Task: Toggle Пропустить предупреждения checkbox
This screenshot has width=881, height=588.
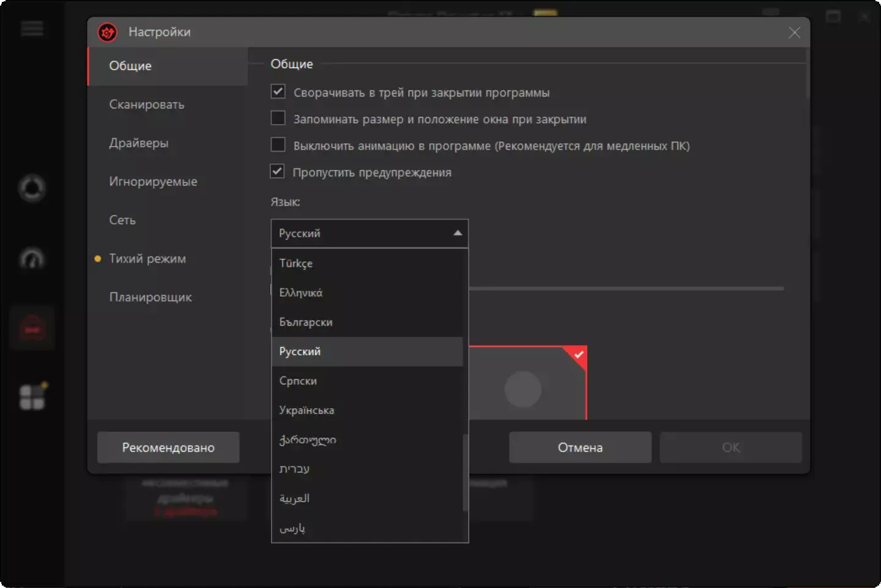Action: tap(278, 171)
